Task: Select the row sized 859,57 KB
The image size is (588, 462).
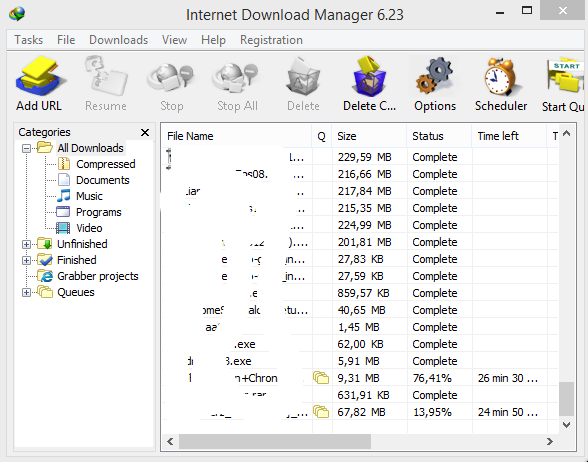Action: pyautogui.click(x=361, y=293)
